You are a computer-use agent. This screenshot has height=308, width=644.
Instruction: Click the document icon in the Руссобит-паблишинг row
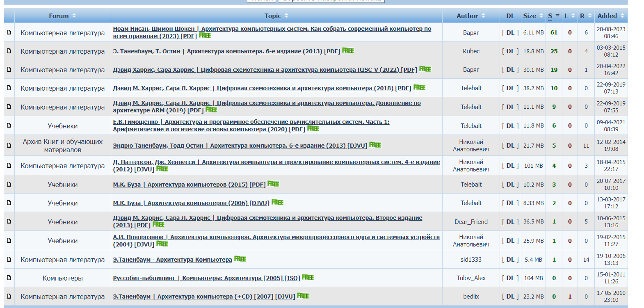tap(9, 278)
